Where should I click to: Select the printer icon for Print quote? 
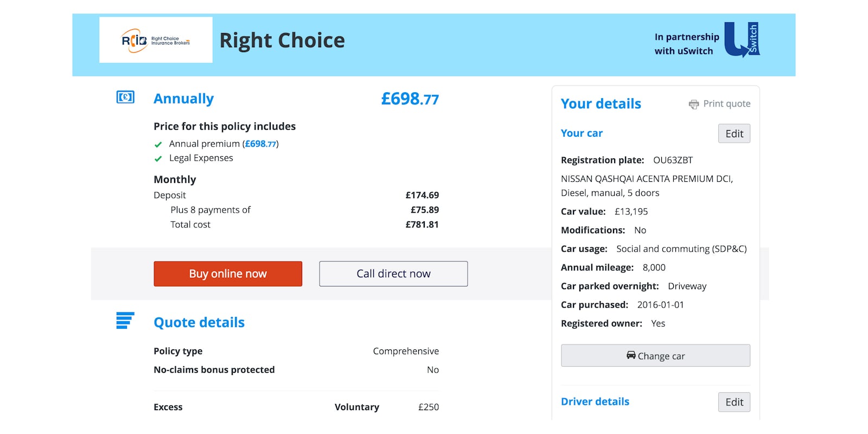coord(694,104)
